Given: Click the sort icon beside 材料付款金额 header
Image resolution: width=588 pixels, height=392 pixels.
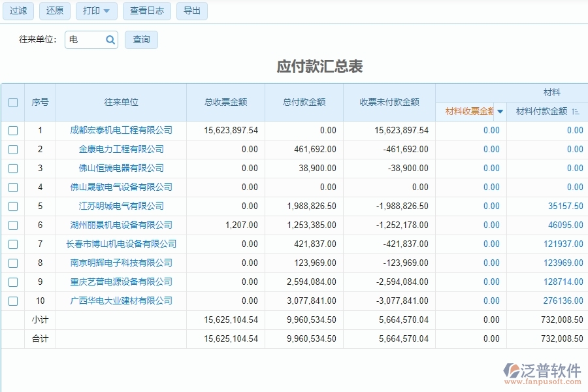Looking at the screenshot, I should click(575, 111).
